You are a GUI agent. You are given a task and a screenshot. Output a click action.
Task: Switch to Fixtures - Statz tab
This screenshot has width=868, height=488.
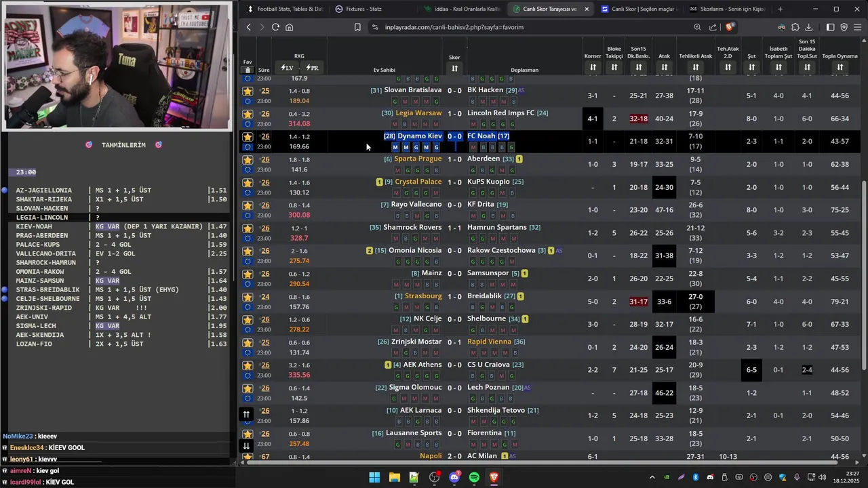[372, 9]
